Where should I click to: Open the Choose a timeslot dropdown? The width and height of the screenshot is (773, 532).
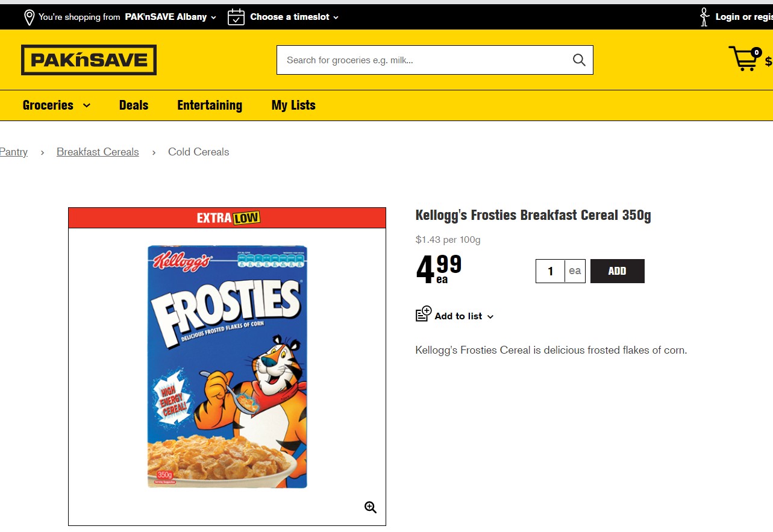pyautogui.click(x=295, y=17)
